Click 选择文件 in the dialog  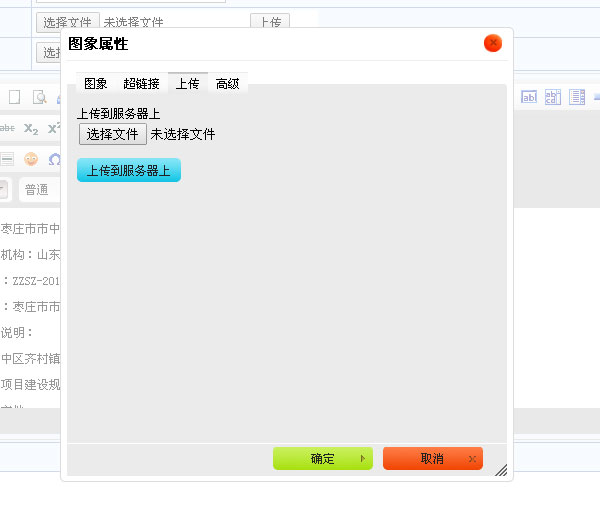point(112,134)
